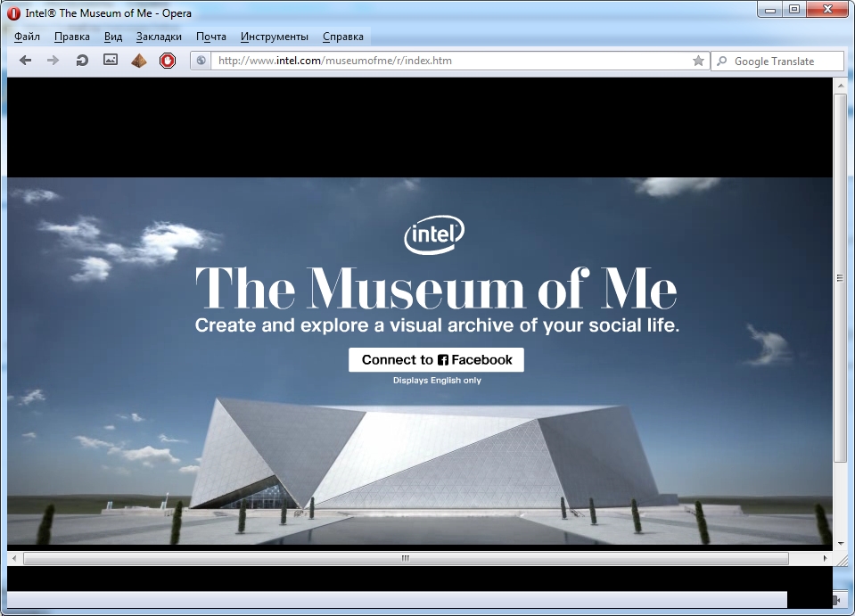Click the search magnifier icon
855x616 pixels.
pyautogui.click(x=721, y=62)
